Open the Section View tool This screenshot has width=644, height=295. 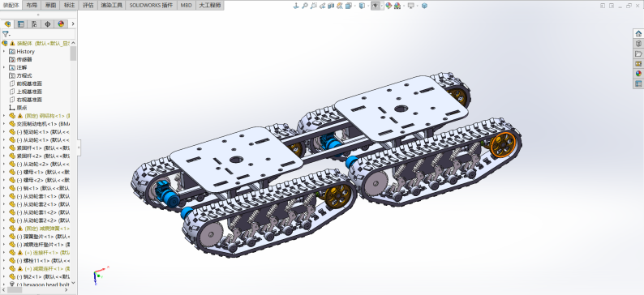click(331, 6)
